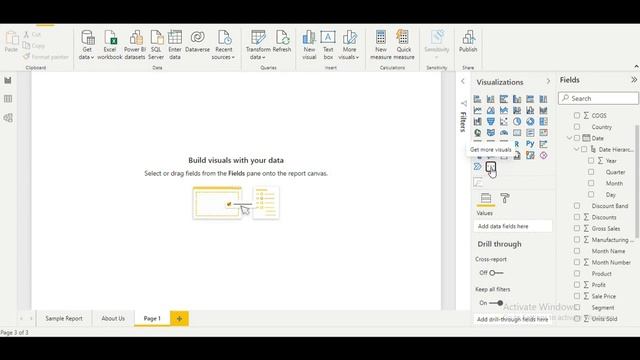Open More visuals dropdown
This screenshot has width=640, height=360.
tap(349, 45)
